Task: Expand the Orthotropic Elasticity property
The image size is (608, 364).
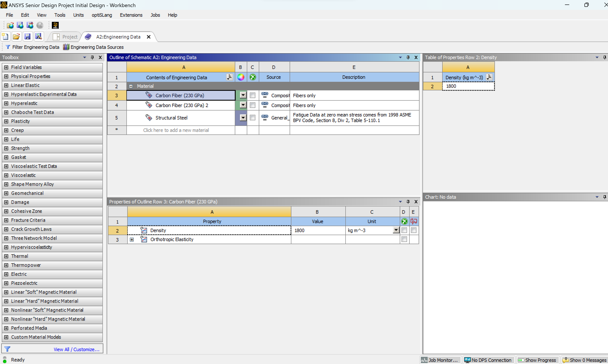Action: (132, 239)
